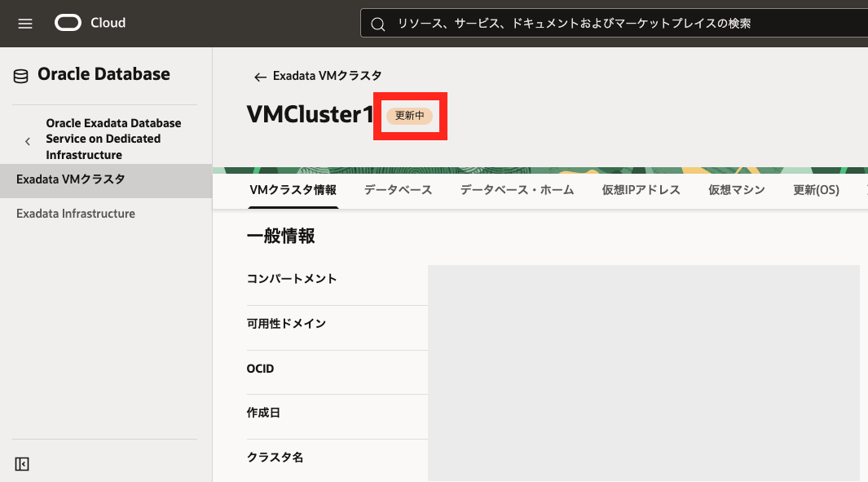Click the Oracle Database sidebar heading

coord(104,74)
